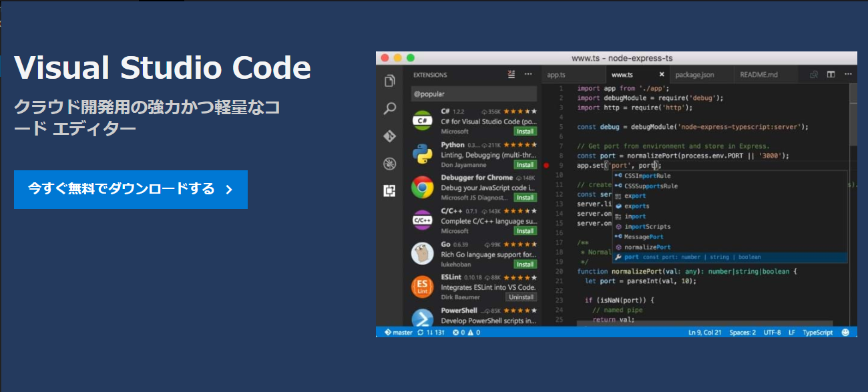Click line number 20 in the gutter

[560, 272]
